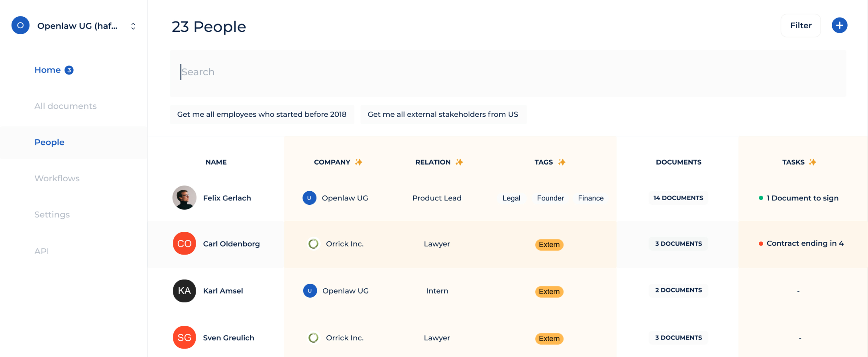Click the sparkle icon next to TASKS header
This screenshot has width=868, height=357.
[x=813, y=162]
